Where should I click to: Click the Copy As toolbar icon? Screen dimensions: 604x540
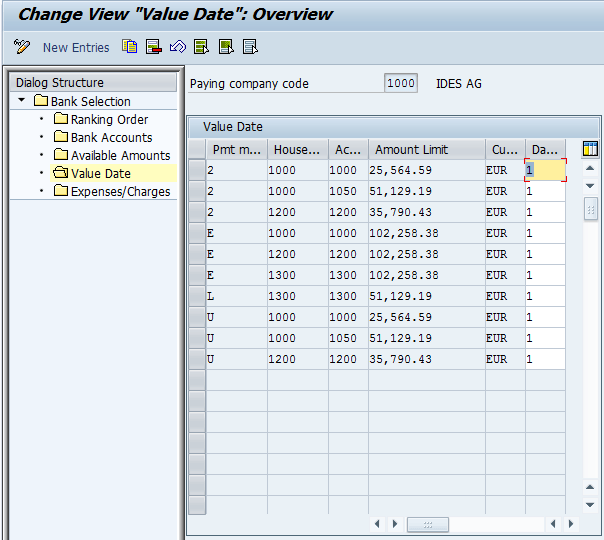click(130, 47)
